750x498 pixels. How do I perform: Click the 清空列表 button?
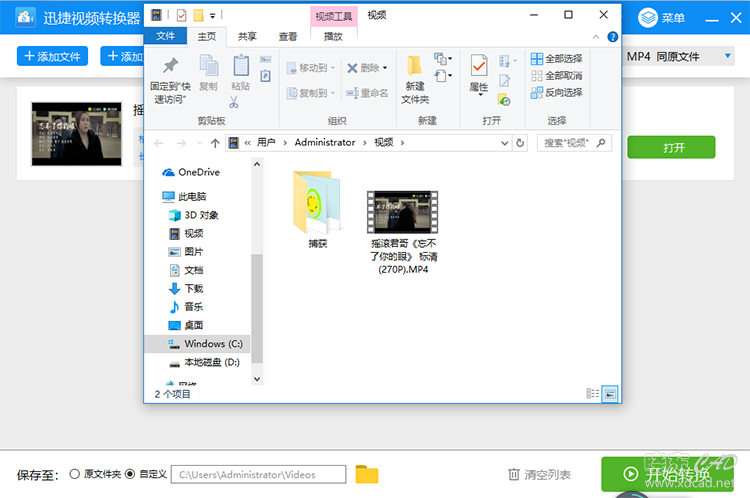click(540, 474)
